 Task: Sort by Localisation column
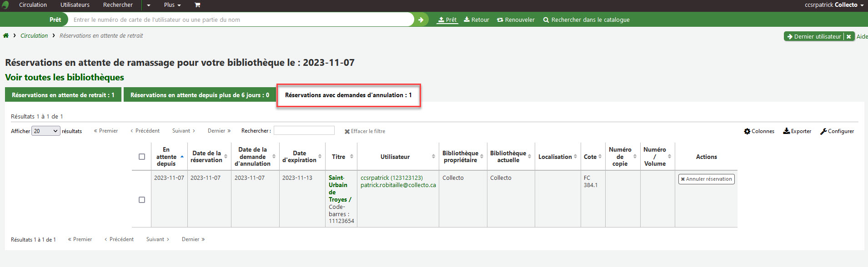(x=557, y=157)
